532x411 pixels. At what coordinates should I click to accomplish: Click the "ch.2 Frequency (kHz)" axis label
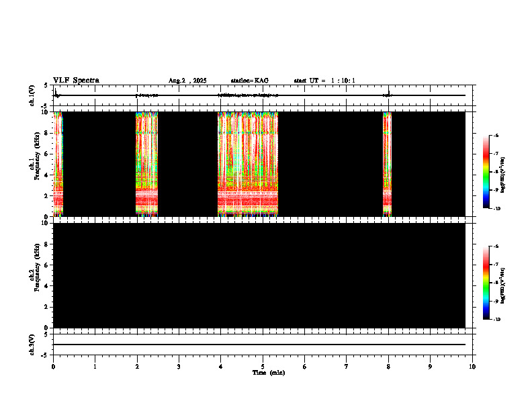tap(34, 267)
